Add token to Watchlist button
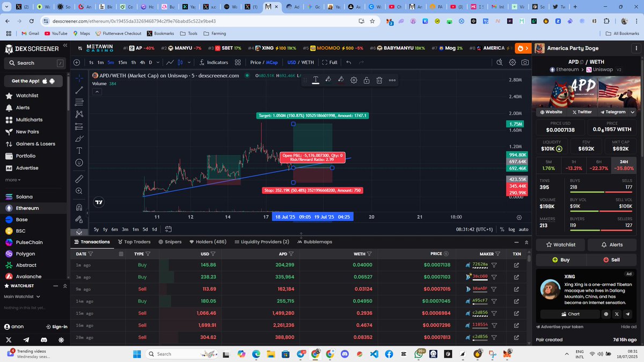 [x=561, y=245]
